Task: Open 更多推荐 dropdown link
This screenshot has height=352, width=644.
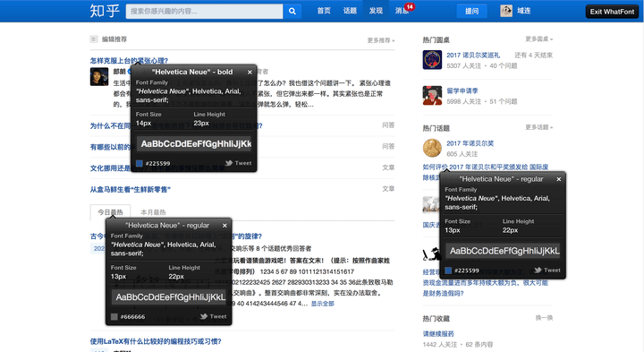Action: click(381, 40)
